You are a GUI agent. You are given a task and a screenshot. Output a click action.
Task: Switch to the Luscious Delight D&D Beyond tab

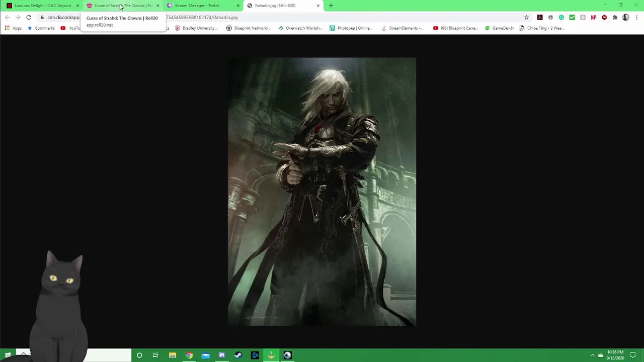[43, 6]
